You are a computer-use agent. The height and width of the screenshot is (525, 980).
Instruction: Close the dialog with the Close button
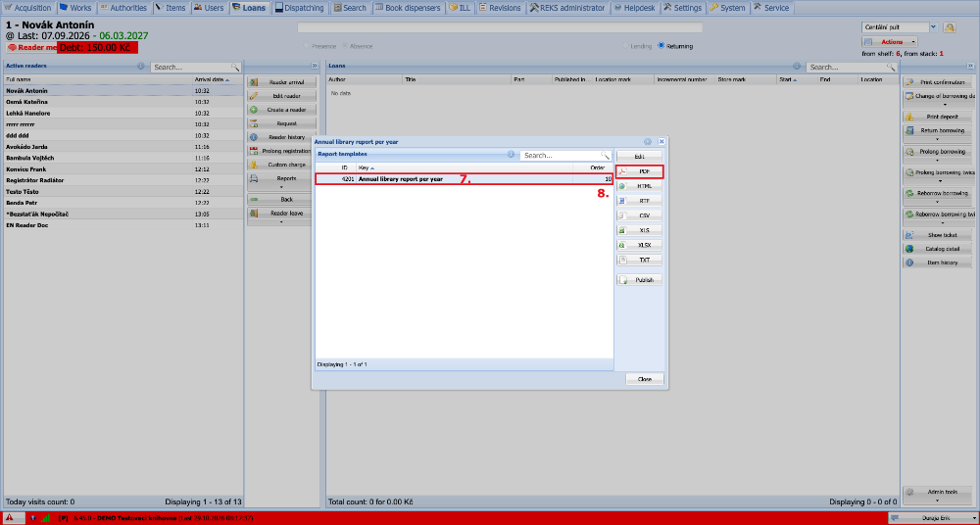645,379
